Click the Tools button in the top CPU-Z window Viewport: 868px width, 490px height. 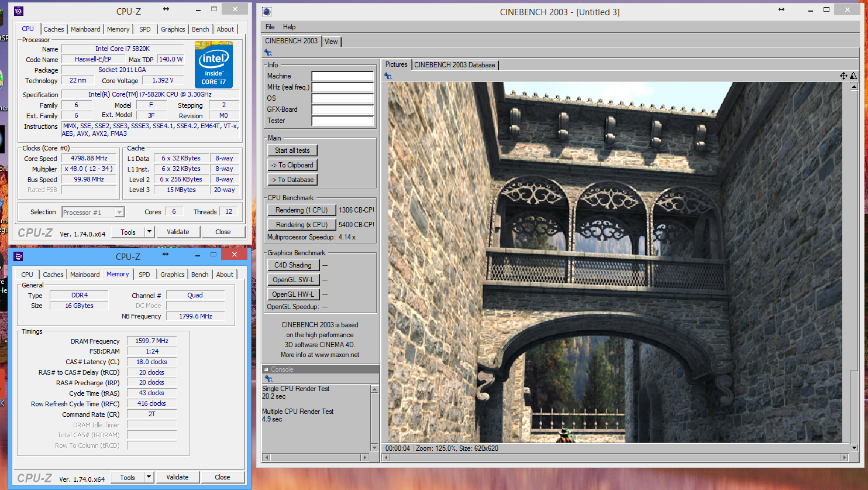[128, 232]
